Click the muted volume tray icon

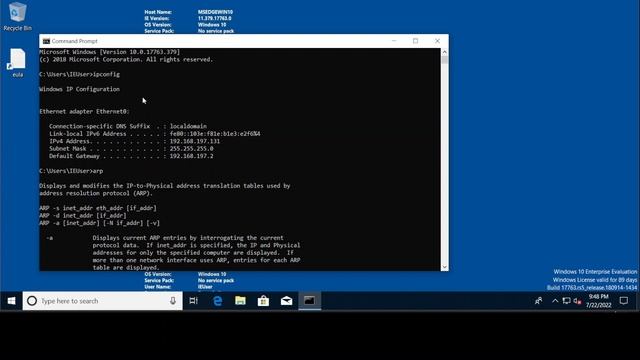pyautogui.click(x=577, y=301)
